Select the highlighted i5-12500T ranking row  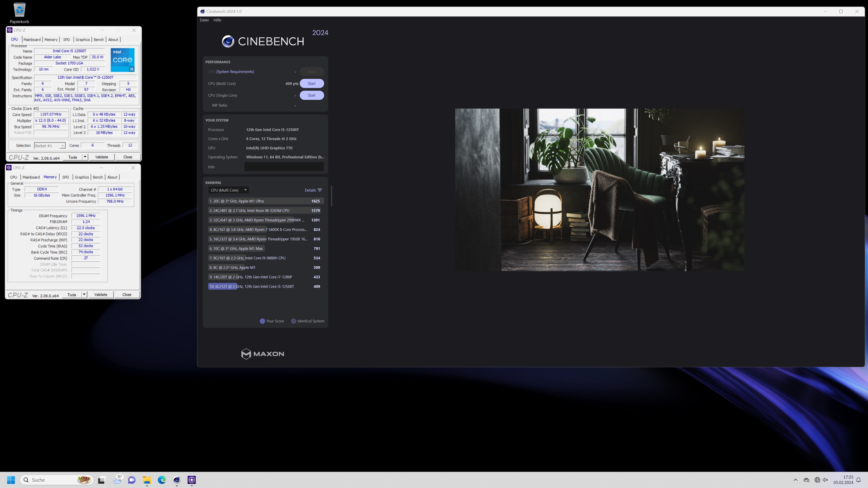click(266, 286)
